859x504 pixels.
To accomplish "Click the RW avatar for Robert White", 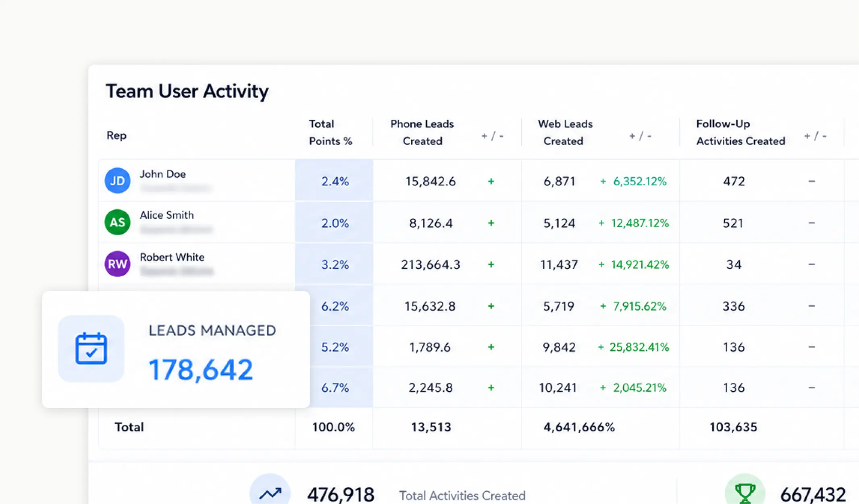I will click(x=117, y=264).
